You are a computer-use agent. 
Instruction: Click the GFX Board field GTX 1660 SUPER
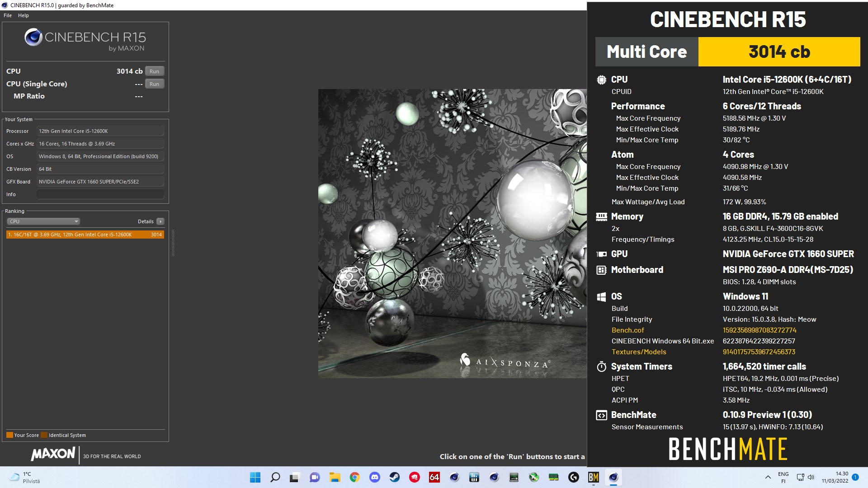point(100,182)
